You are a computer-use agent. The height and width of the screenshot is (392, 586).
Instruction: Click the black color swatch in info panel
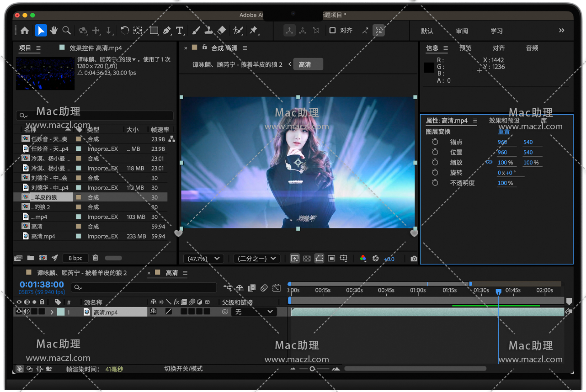coord(429,68)
